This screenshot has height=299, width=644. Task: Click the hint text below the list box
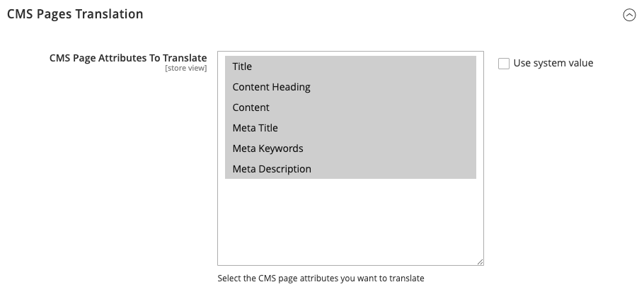coord(321,279)
